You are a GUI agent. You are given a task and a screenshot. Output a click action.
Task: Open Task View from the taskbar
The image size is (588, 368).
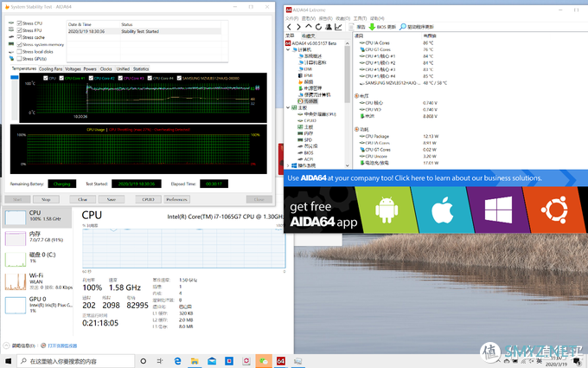[x=160, y=361]
